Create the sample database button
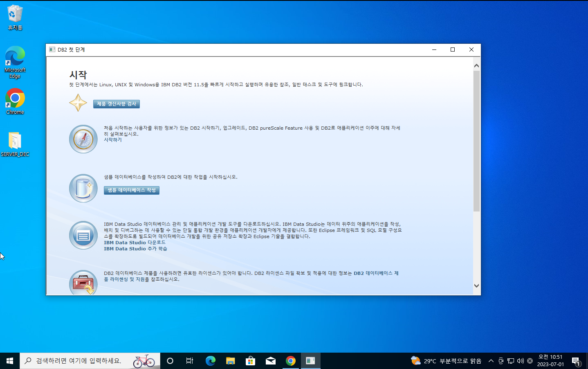This screenshot has width=588, height=369. (x=132, y=190)
